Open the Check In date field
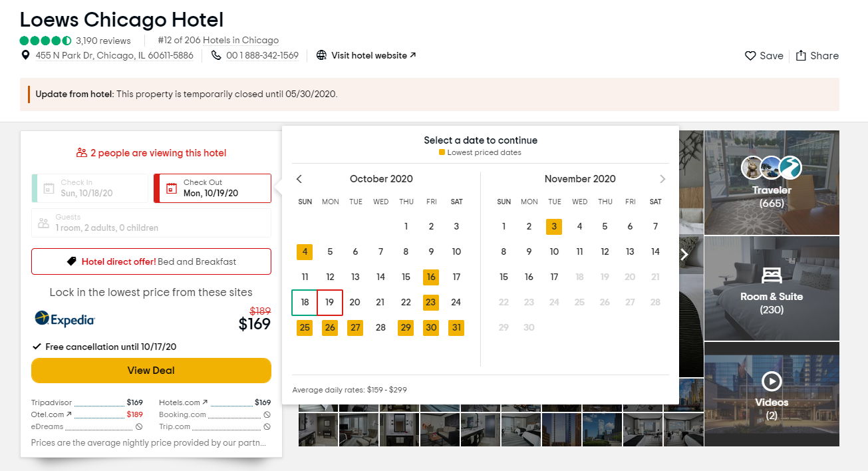 (90, 188)
